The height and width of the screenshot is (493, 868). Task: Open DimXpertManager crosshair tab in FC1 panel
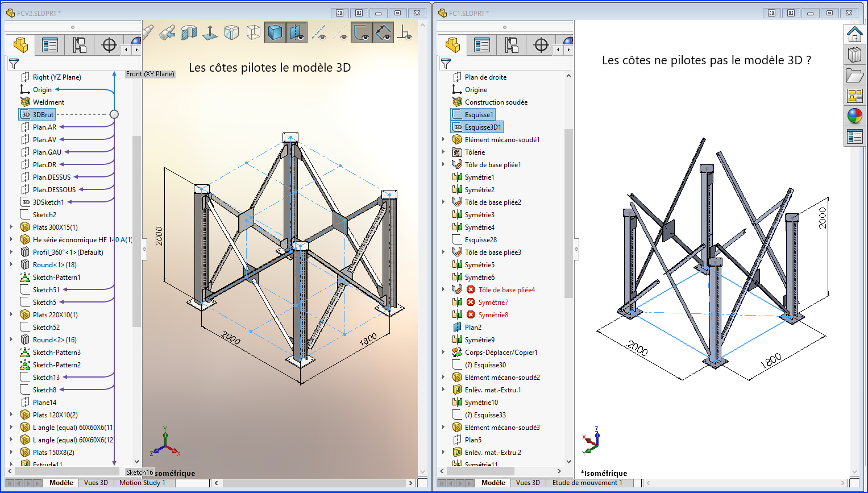coord(541,45)
